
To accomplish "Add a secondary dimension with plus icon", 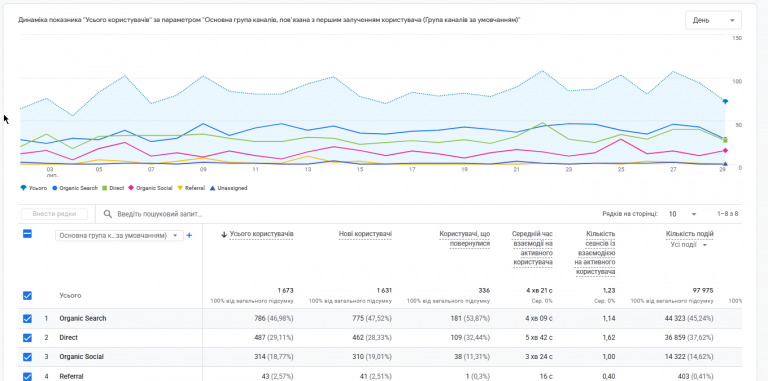I will click(190, 236).
